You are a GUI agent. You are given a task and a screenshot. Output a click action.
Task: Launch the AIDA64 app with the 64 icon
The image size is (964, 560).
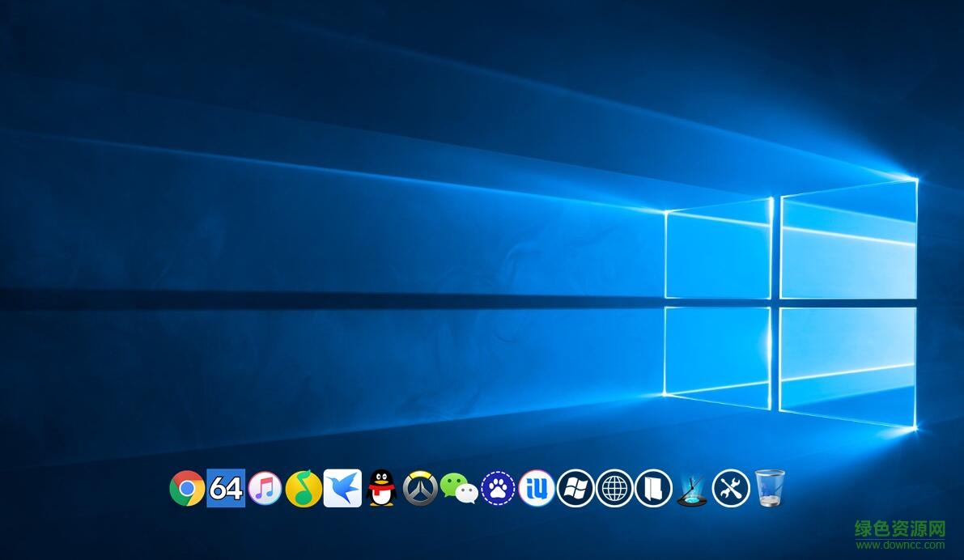pyautogui.click(x=226, y=489)
